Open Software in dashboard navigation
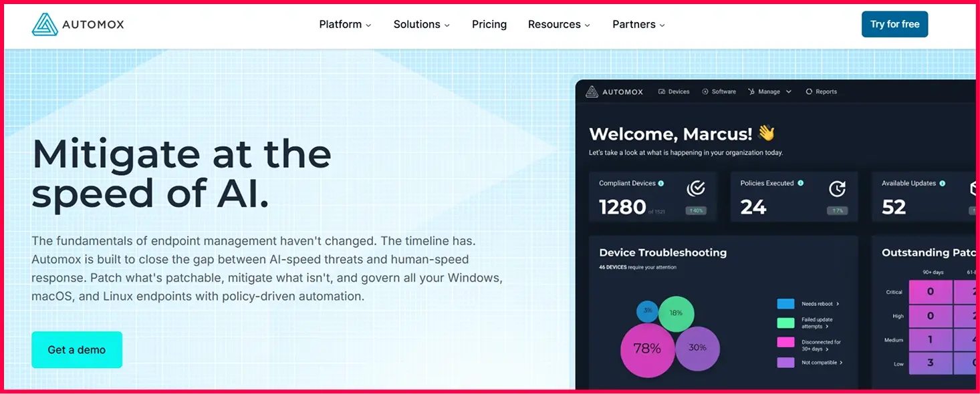The width and height of the screenshot is (980, 394). (x=719, y=91)
